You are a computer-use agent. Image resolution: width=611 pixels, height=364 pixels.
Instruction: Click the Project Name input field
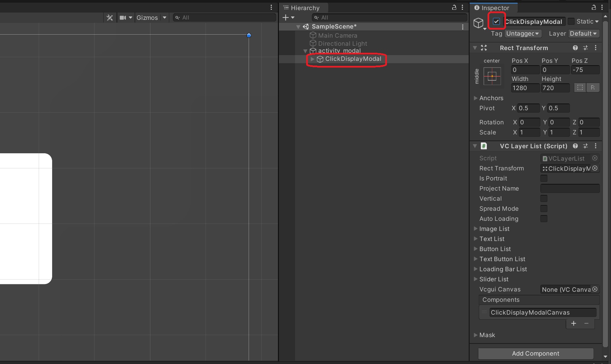[x=570, y=189]
